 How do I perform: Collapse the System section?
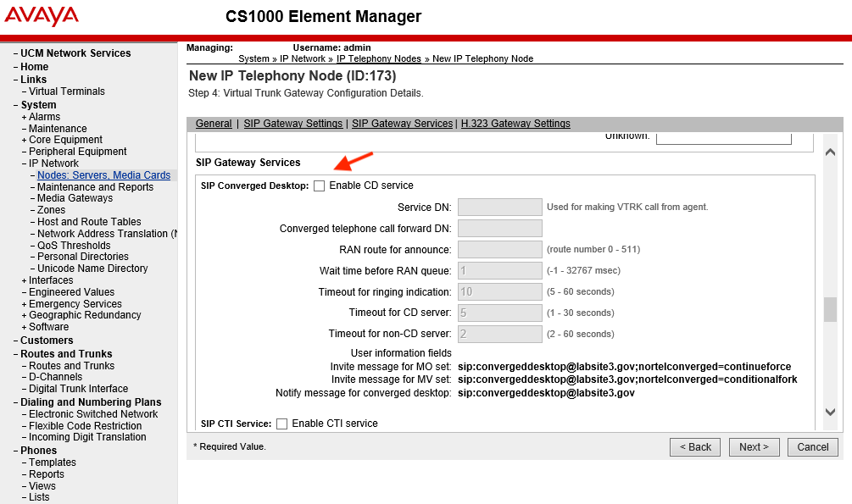(x=16, y=105)
